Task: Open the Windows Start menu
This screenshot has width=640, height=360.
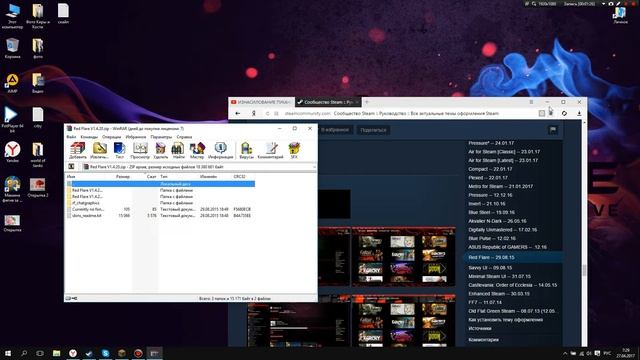Action: pyautogui.click(x=8, y=353)
